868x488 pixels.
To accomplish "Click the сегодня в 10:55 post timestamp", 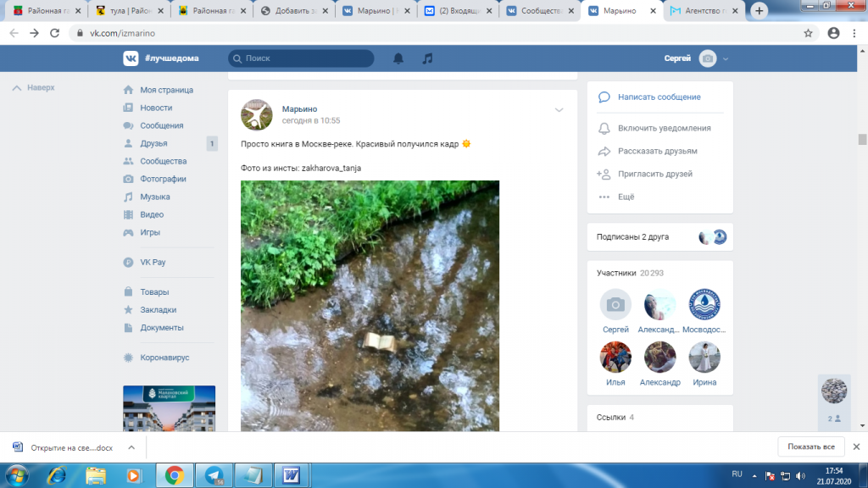I will 311,120.
